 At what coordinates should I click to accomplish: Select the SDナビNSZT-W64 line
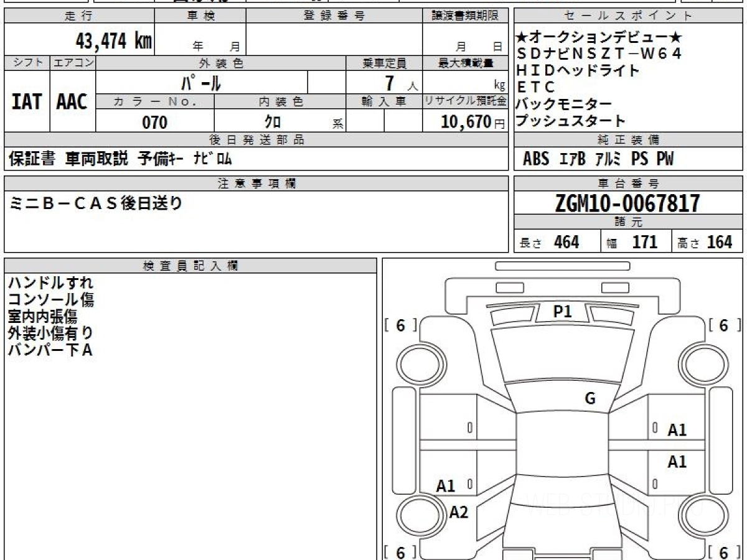599,54
